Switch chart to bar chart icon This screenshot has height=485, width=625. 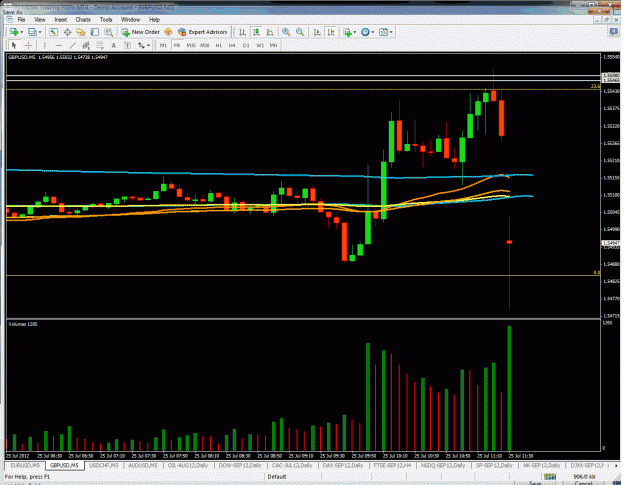pos(242,32)
